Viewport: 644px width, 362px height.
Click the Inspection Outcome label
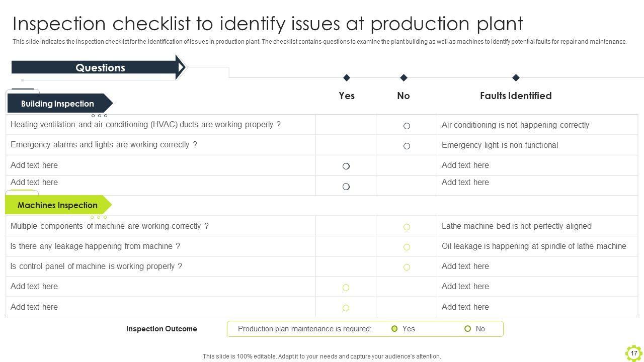pos(162,329)
